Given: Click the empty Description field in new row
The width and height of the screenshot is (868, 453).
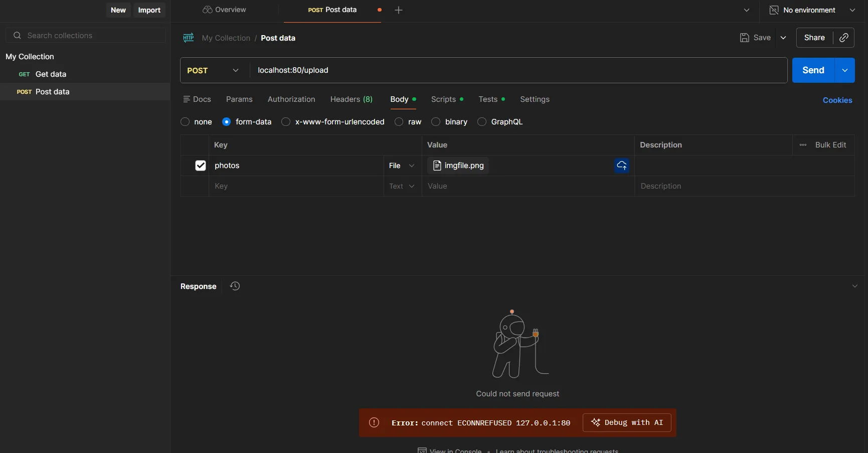Looking at the screenshot, I should (745, 186).
